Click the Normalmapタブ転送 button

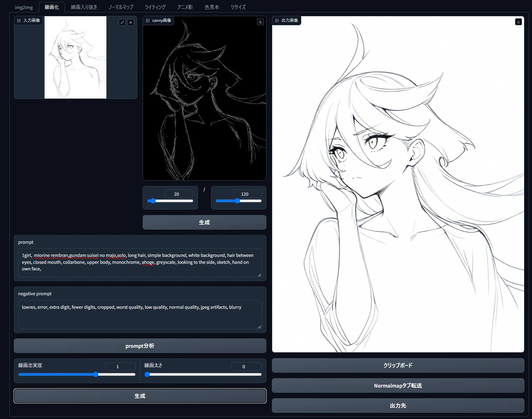(398, 385)
